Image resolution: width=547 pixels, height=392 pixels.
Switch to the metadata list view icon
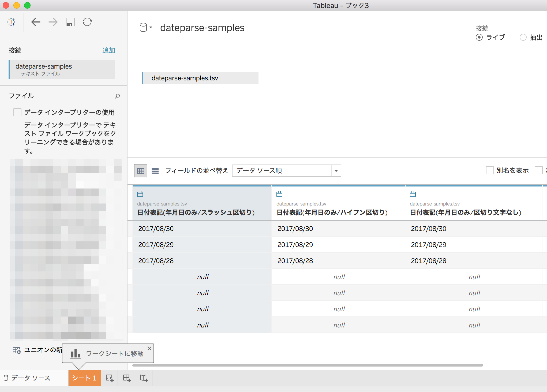(155, 170)
